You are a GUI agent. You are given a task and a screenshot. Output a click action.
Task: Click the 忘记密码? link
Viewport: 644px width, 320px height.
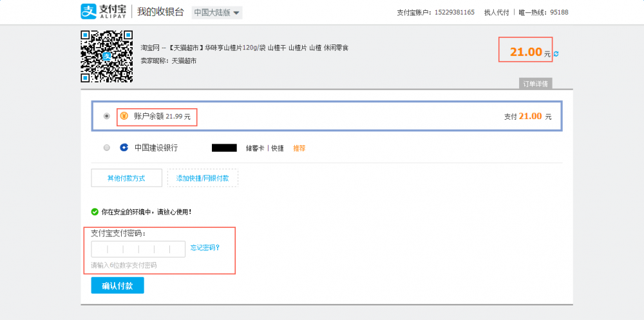point(205,248)
